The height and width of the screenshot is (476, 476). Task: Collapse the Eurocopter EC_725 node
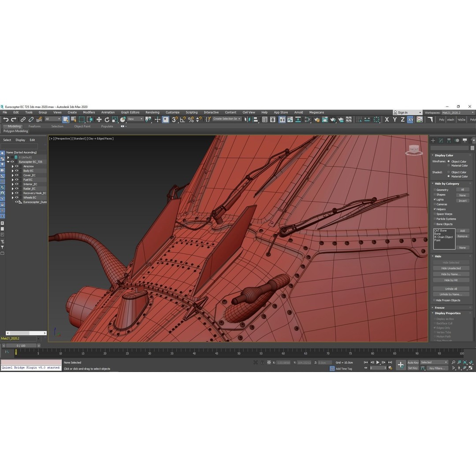pos(8,162)
